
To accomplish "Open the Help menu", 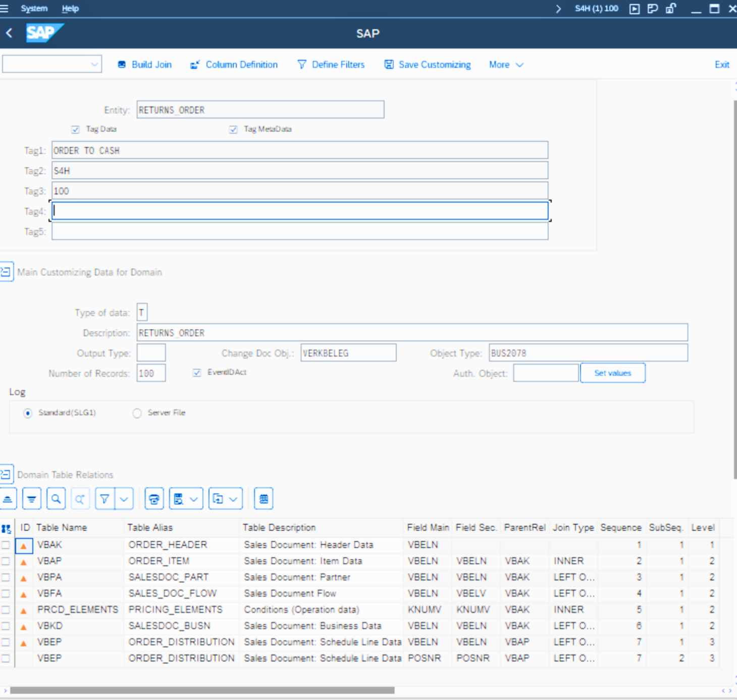I will click(x=70, y=9).
